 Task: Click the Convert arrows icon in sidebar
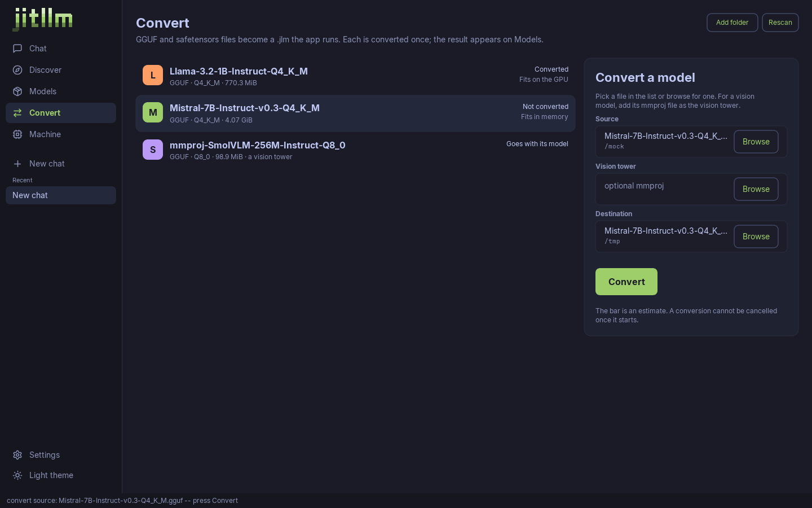[x=17, y=113]
